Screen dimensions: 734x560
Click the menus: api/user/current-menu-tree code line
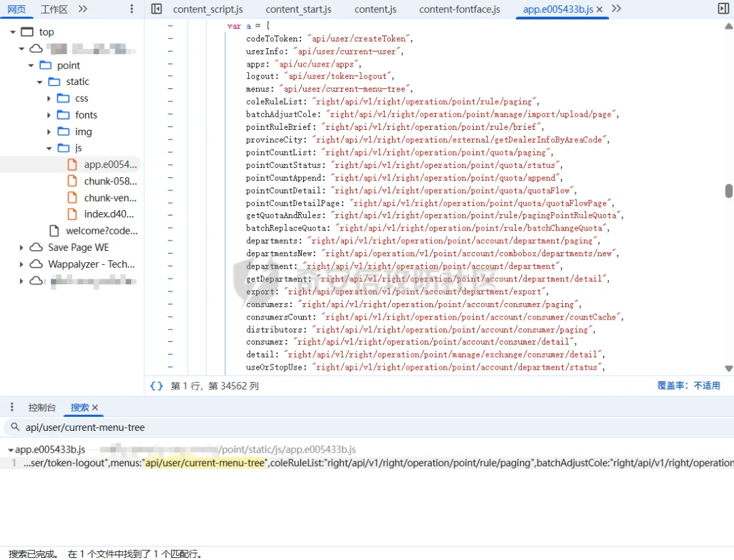330,88
